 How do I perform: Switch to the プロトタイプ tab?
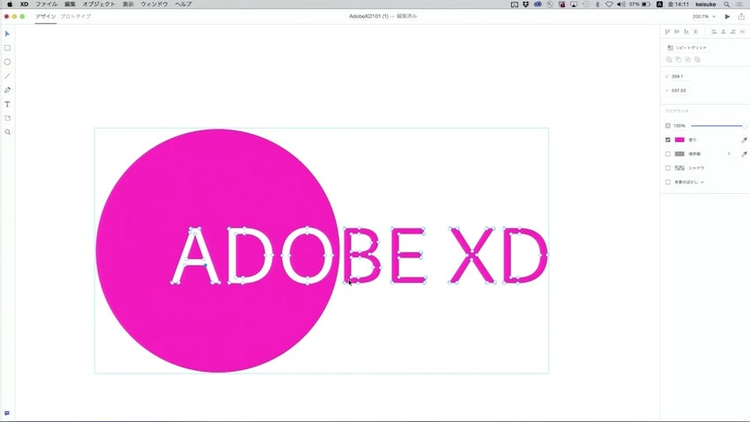pyautogui.click(x=76, y=16)
